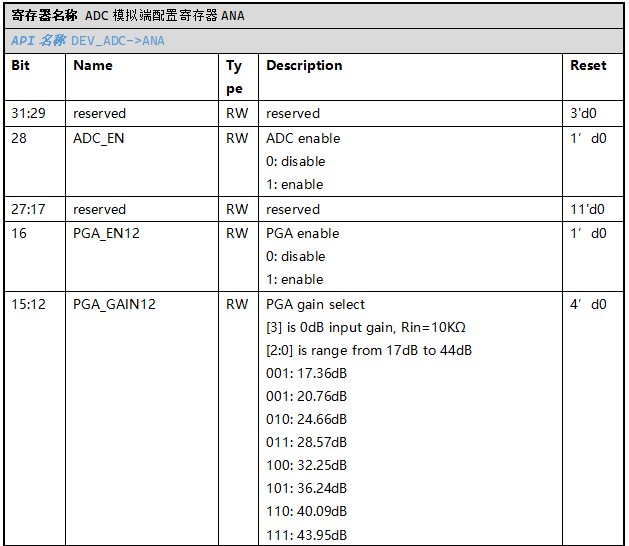Select reset value in PGA_GAIN12 row
The height and width of the screenshot is (546, 629).
(588, 304)
